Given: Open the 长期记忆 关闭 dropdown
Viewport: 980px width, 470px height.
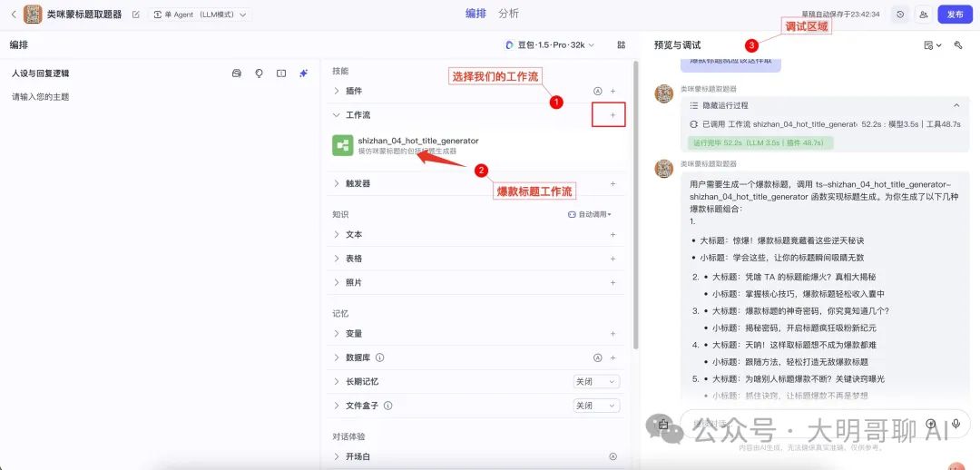Looking at the screenshot, I should click(x=597, y=382).
